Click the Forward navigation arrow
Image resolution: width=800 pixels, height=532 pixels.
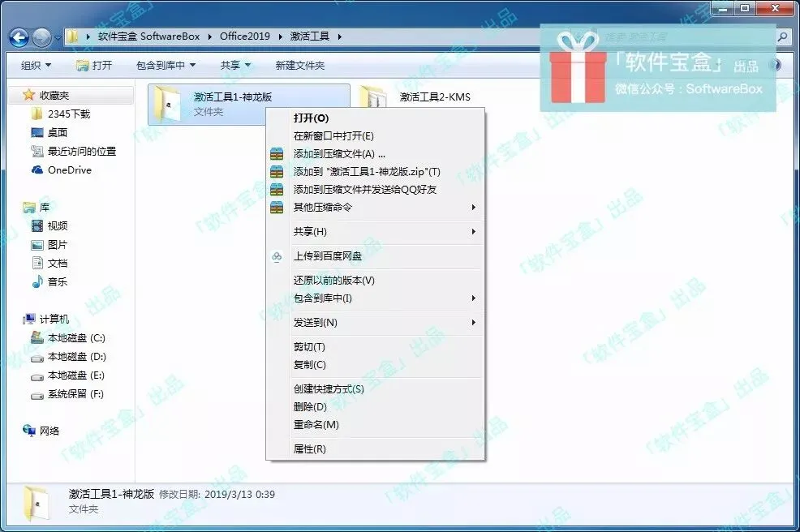pos(41,37)
